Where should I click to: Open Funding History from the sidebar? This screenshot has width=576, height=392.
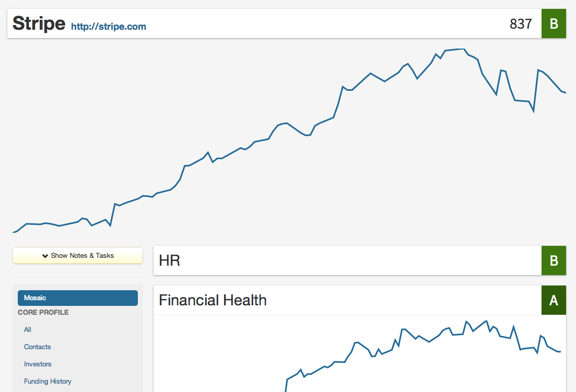(48, 381)
